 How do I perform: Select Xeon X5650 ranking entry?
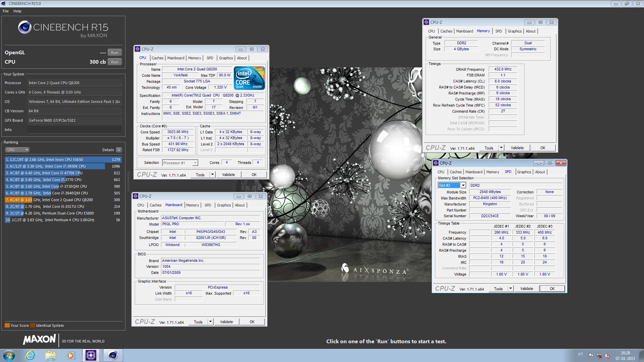coord(63,160)
